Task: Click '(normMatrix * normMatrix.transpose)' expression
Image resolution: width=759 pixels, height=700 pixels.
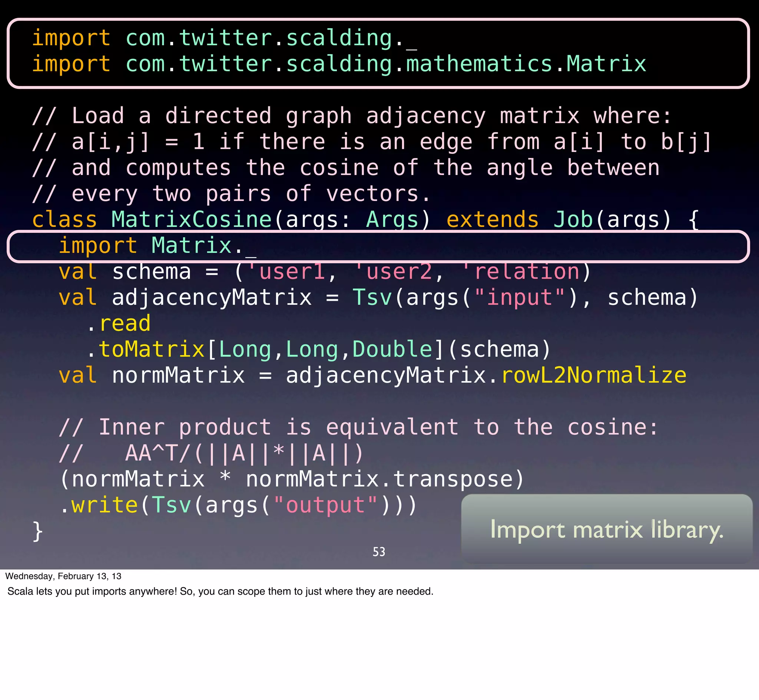Action: 292,479
